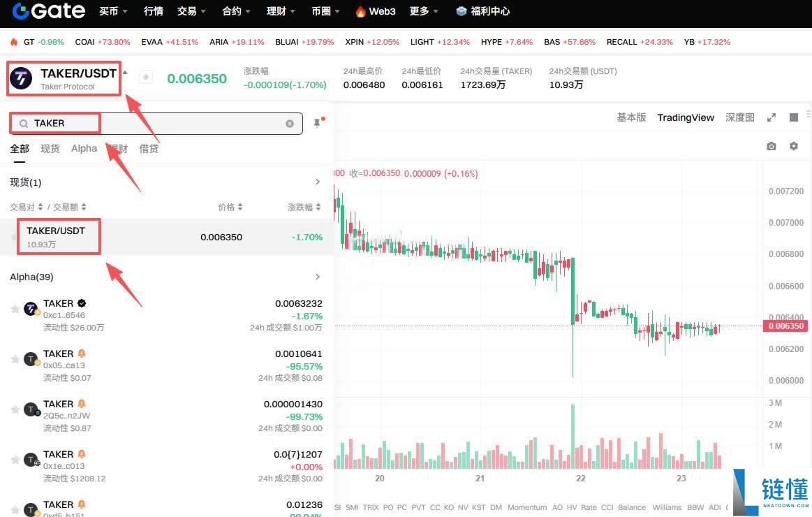The width and height of the screenshot is (812, 517).
Task: Select COAI +73.80% in the ticker
Action: (103, 42)
